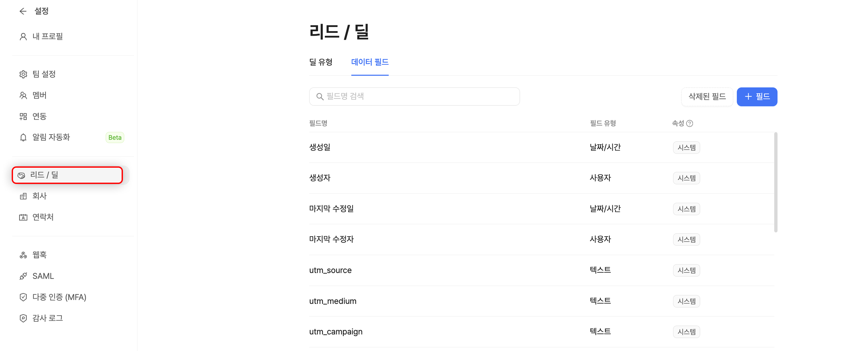Open 연락처 settings in sidebar
868x351 pixels.
point(43,217)
